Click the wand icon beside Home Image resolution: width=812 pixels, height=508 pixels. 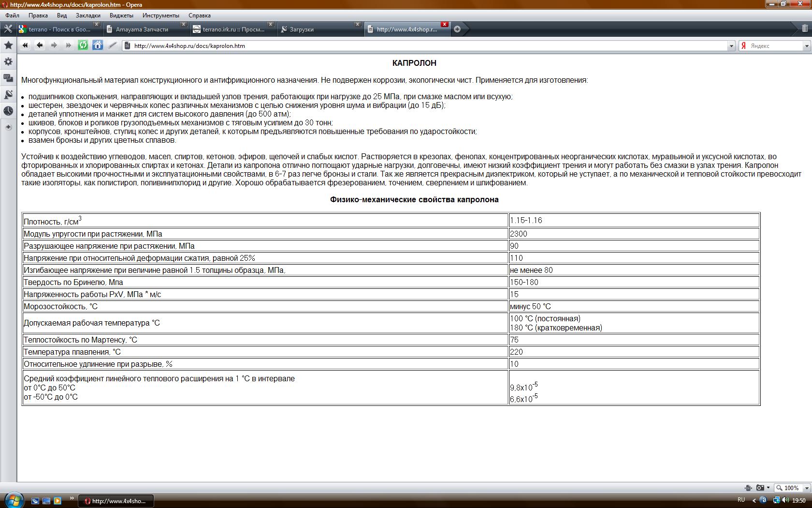click(112, 45)
